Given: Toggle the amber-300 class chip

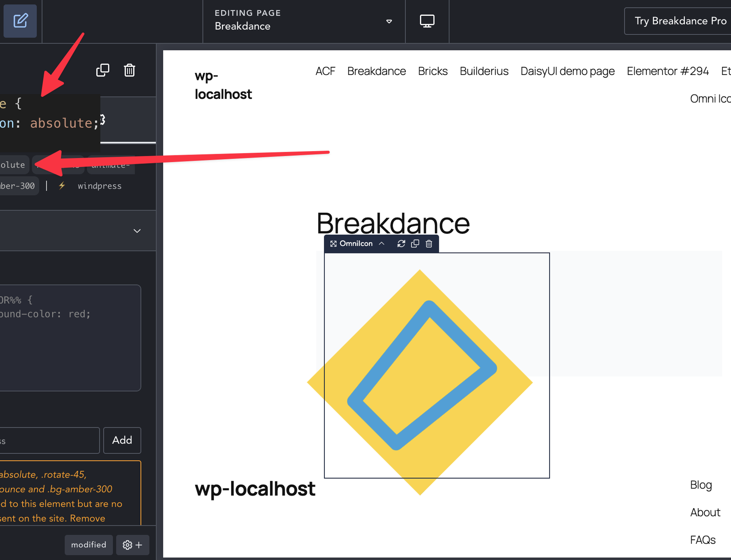Looking at the screenshot, I should coord(17,185).
